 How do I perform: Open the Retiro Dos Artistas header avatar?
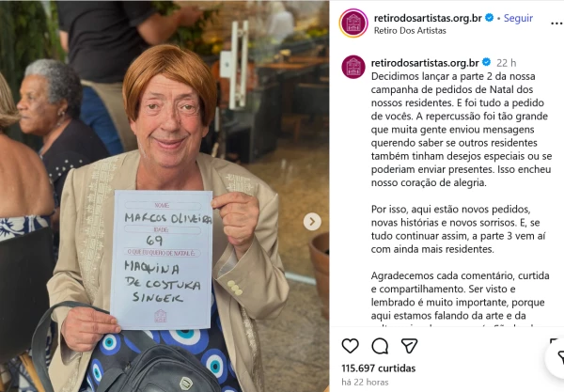(353, 24)
